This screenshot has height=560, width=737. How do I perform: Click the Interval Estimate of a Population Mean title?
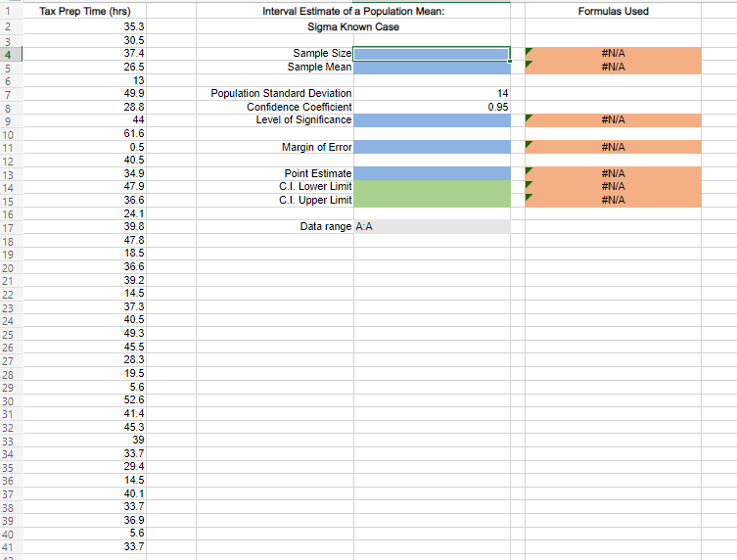click(x=353, y=12)
